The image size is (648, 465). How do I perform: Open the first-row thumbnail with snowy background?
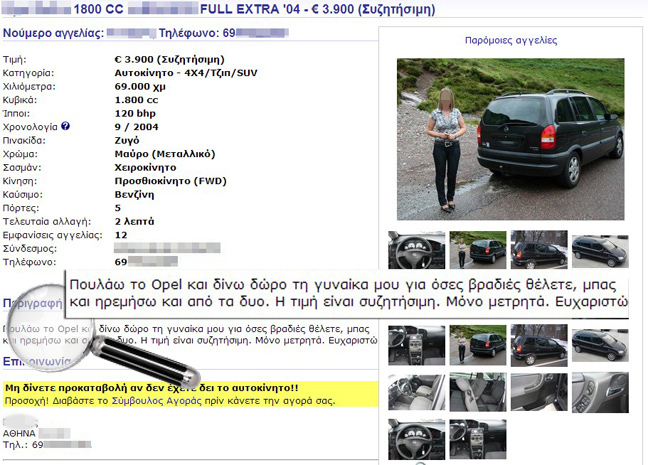click(539, 250)
